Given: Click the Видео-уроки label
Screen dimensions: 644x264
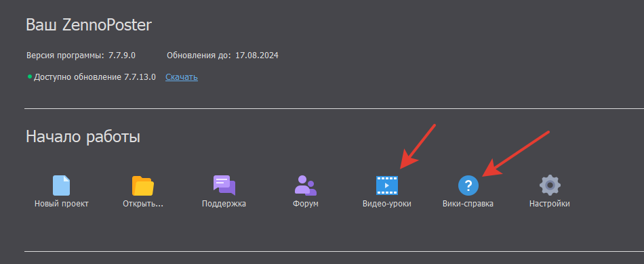Looking at the screenshot, I should [x=387, y=204].
